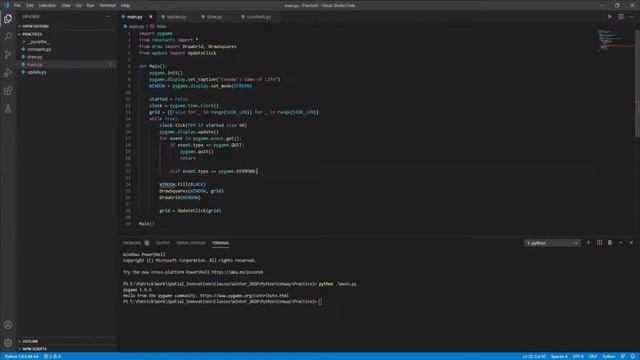Open the Search view in activity bar

8,36
